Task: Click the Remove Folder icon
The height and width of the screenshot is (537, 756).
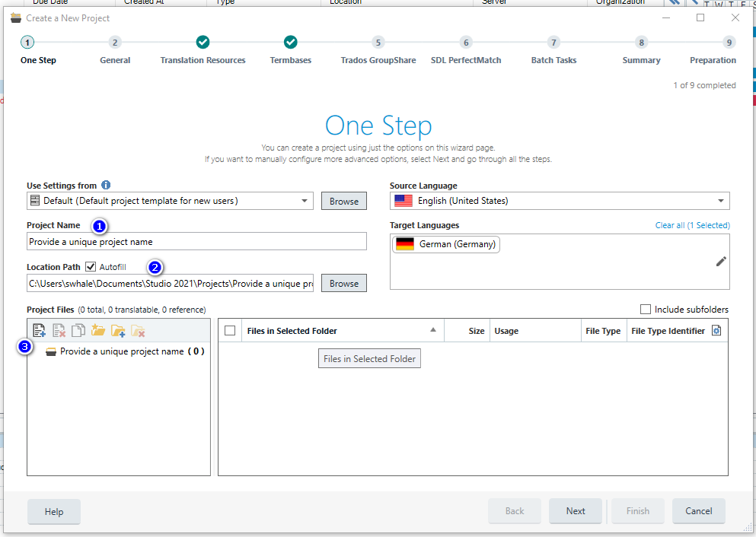Action: pyautogui.click(x=138, y=331)
